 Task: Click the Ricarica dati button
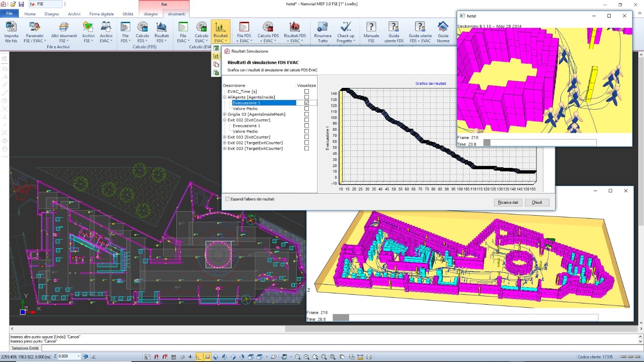pos(508,202)
